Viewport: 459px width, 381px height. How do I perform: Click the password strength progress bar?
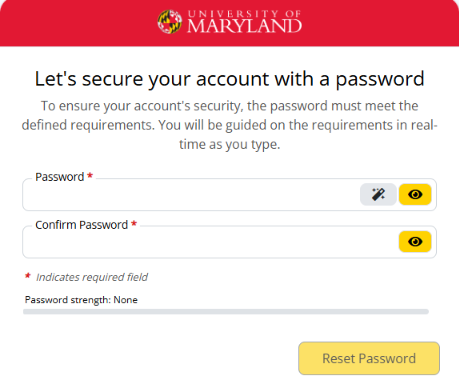tap(226, 312)
